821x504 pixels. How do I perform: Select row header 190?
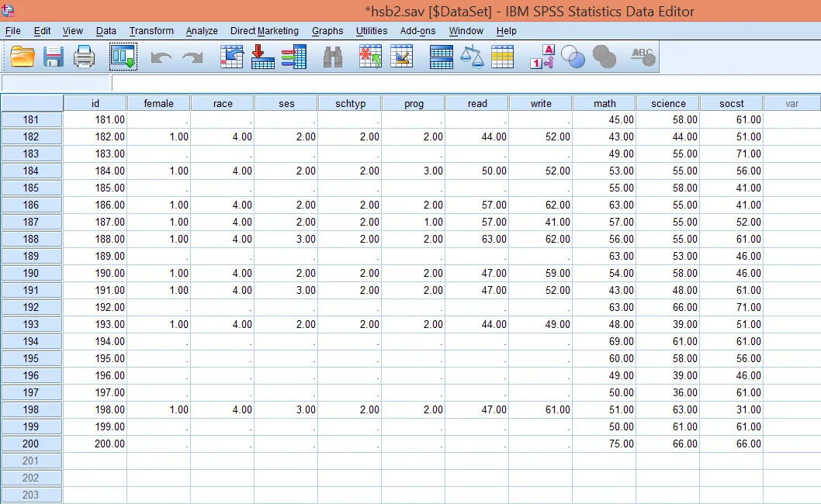(x=31, y=273)
